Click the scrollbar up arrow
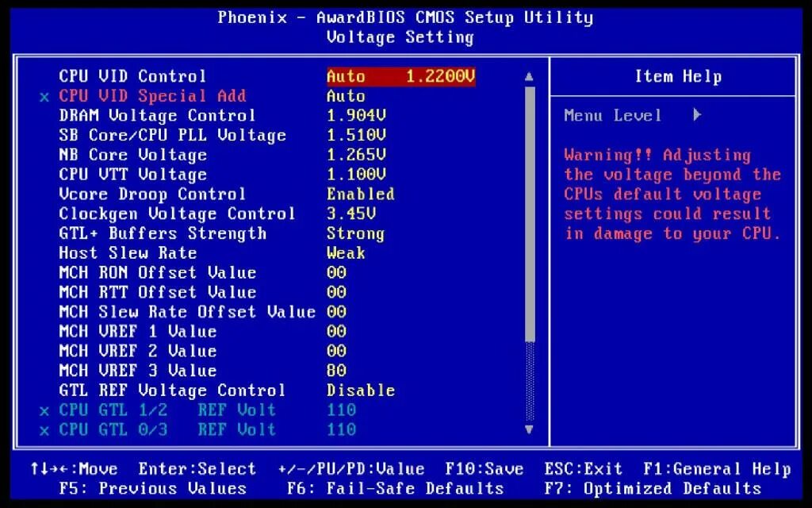 (x=529, y=77)
